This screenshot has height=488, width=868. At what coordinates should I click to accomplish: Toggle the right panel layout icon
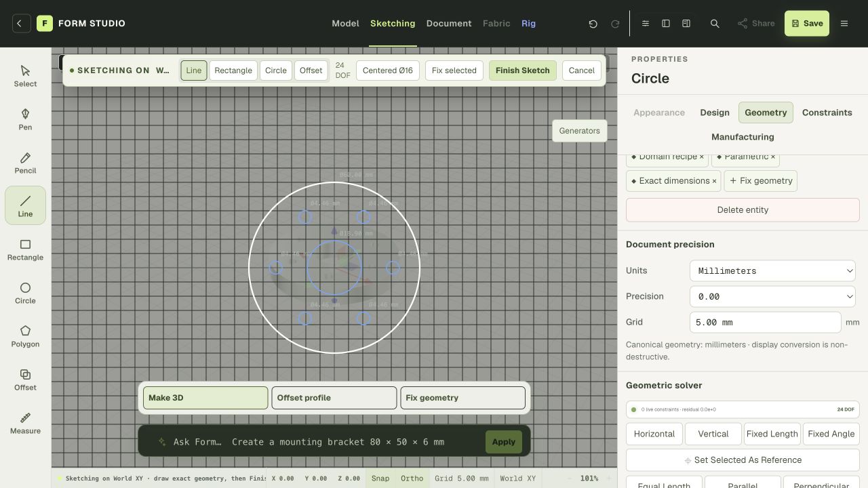click(686, 24)
